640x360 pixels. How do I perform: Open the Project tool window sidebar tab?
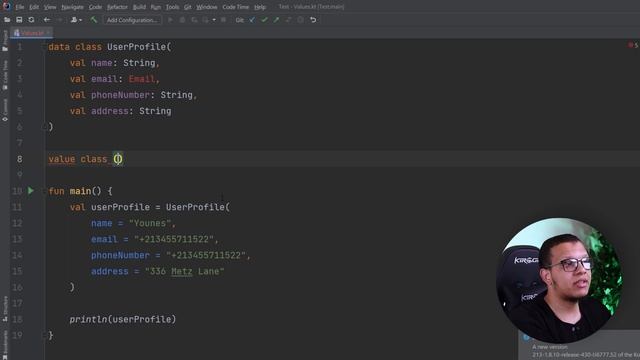[x=5, y=41]
